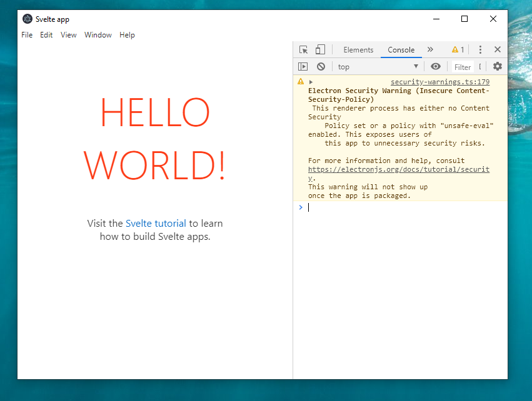Open DevTools settings with the gear icon
532x401 pixels.
[497, 66]
